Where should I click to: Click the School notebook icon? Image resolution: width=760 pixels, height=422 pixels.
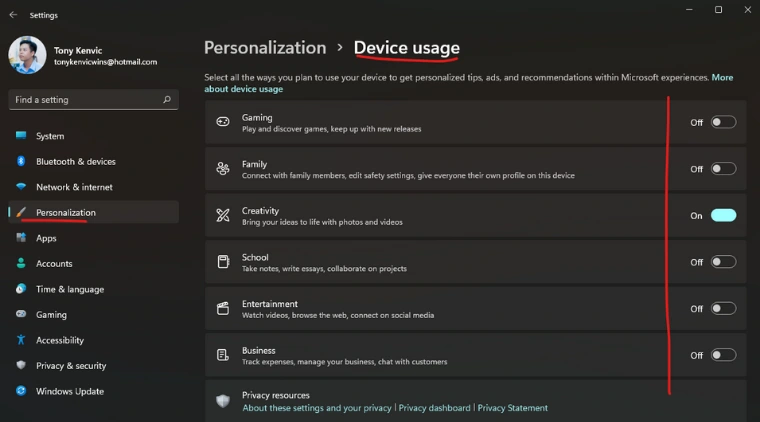tap(223, 262)
